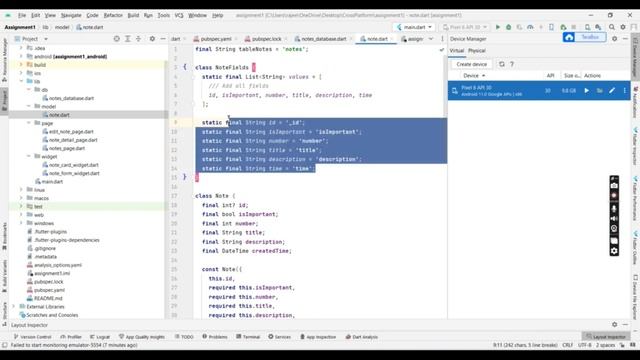The width and height of the screenshot is (640, 360).
Task: Open Pixel 6 device folder icon
Action: click(600, 90)
